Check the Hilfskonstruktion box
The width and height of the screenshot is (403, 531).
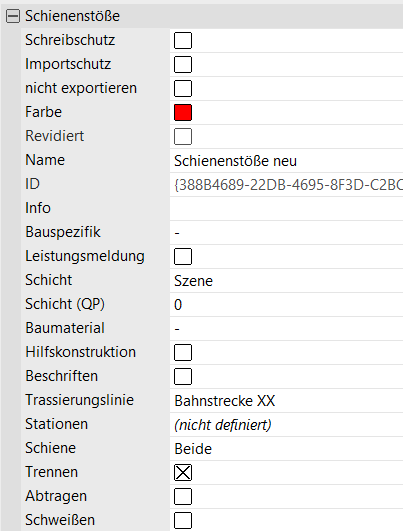(x=183, y=353)
